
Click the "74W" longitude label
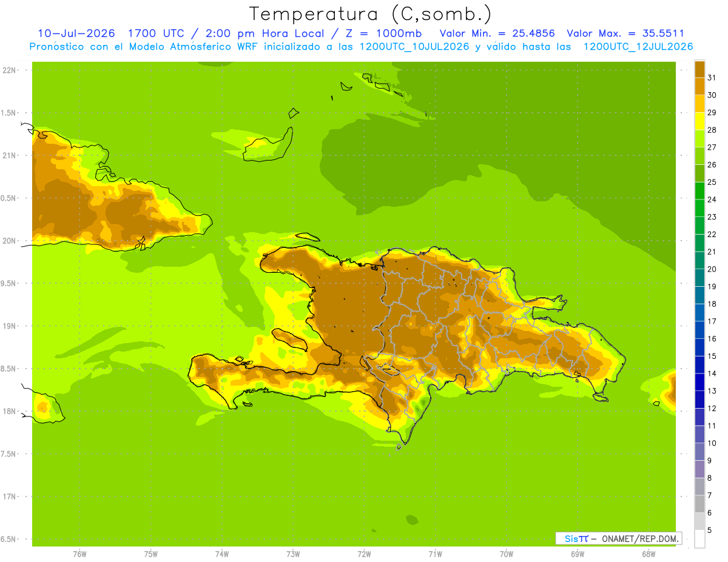click(x=222, y=554)
